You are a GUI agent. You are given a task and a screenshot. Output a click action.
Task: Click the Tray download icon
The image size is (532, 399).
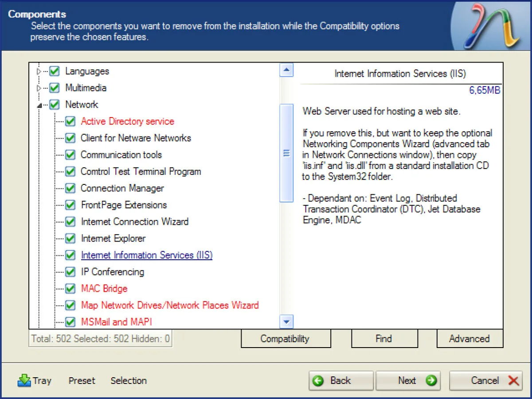[24, 380]
